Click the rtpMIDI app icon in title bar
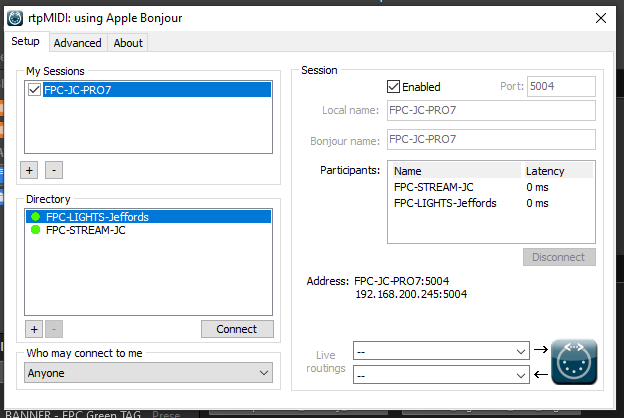The width and height of the screenshot is (624, 418). 15,18
